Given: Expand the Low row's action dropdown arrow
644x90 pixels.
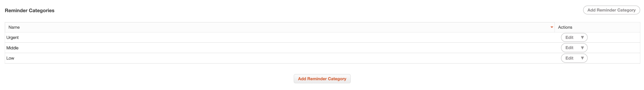Looking at the screenshot, I should tap(582, 58).
